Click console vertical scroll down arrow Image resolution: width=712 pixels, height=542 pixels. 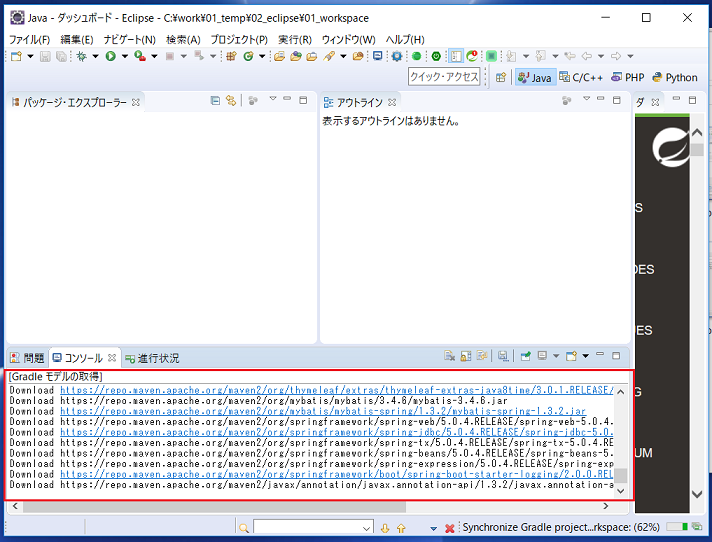coord(621,491)
